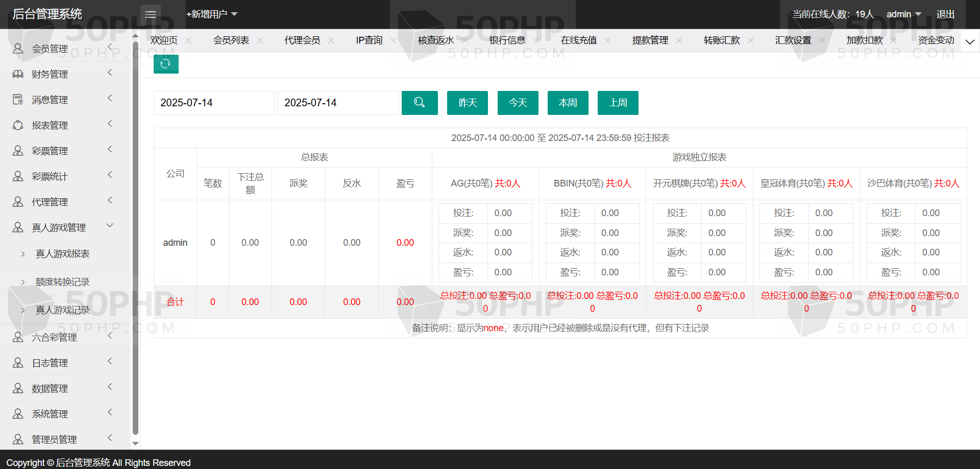Open the admin user dropdown
The height and width of the screenshot is (469, 980).
point(903,14)
